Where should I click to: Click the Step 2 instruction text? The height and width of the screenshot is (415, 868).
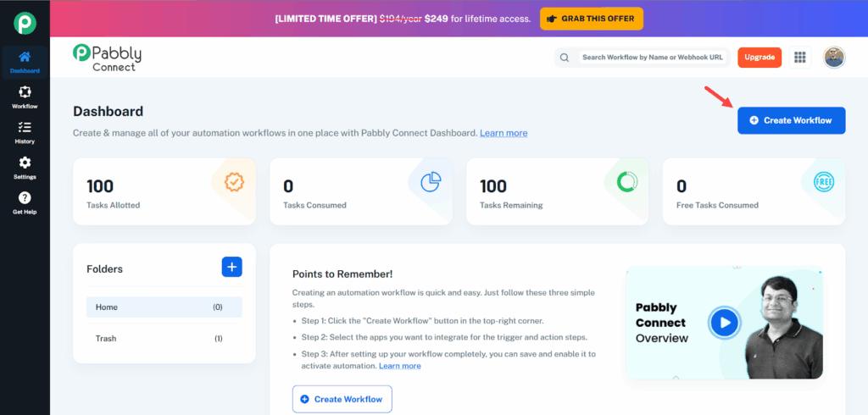[444, 337]
